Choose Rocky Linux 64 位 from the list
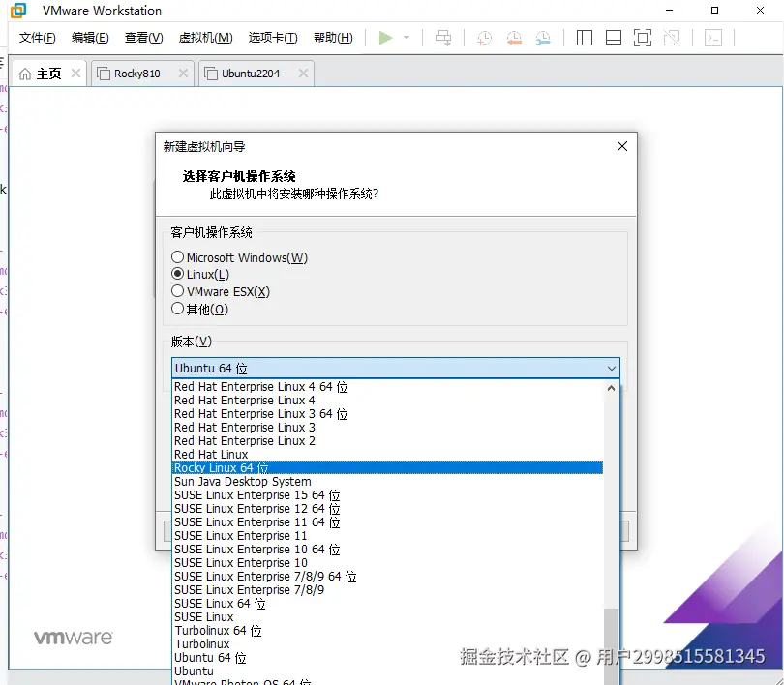Screen dimensions: 784x685 click(387, 467)
